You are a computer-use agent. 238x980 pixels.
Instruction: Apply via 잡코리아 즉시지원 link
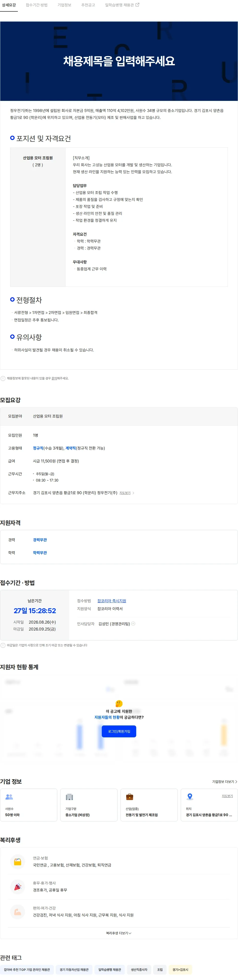coord(112,601)
